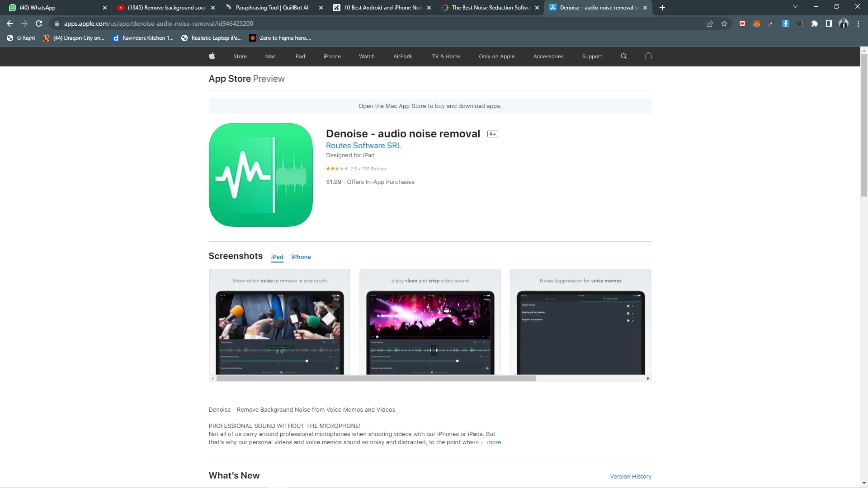Open the TV & Home menu item
Screen dimensions: 868x488
[x=446, y=56]
